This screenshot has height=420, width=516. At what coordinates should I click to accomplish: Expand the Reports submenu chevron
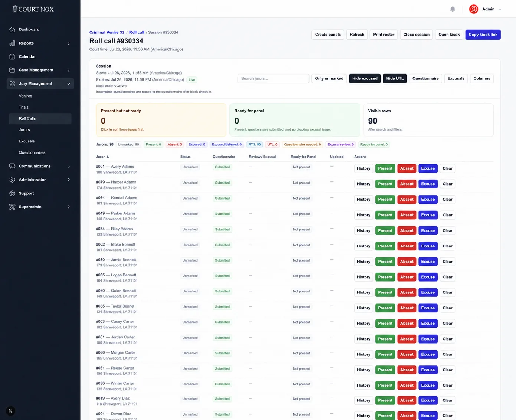[x=69, y=43]
